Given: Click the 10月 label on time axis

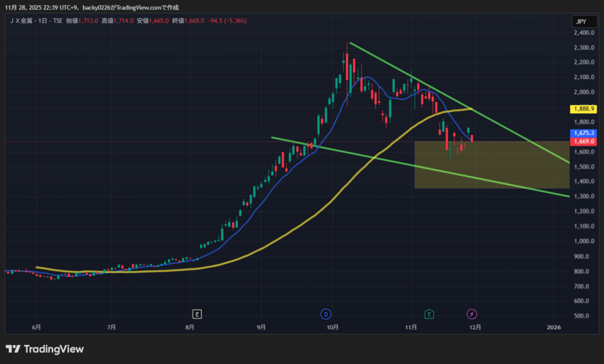Looking at the screenshot, I should tap(332, 327).
